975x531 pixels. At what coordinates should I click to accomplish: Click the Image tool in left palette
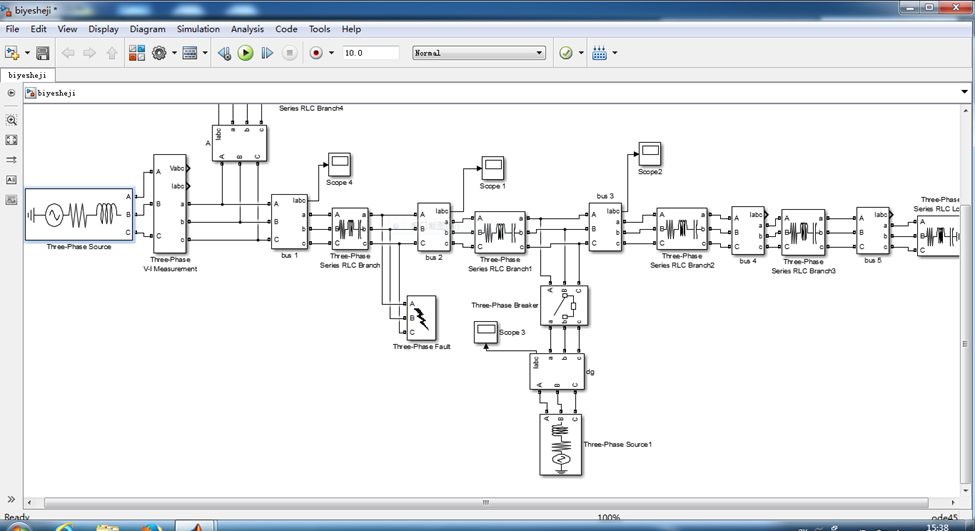[11, 200]
